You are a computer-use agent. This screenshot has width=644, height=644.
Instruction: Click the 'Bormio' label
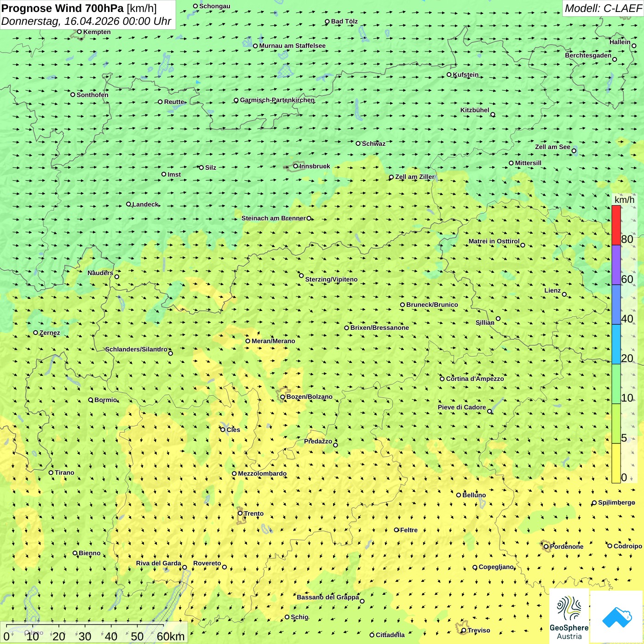[105, 400]
